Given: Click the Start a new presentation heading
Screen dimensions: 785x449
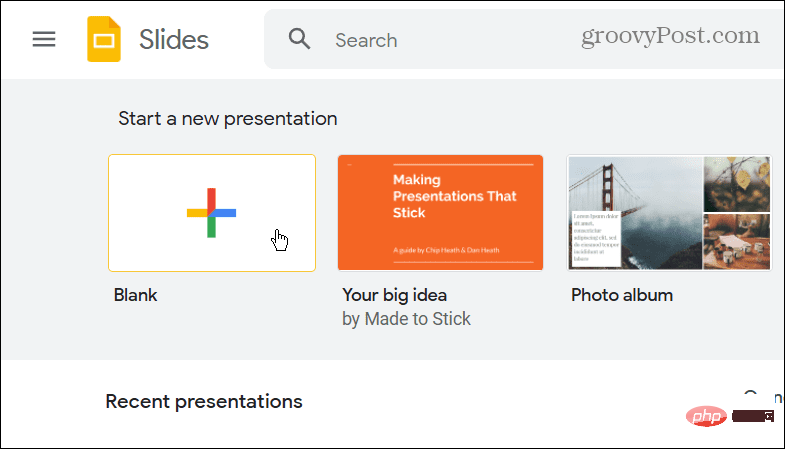Looking at the screenshot, I should (x=228, y=119).
